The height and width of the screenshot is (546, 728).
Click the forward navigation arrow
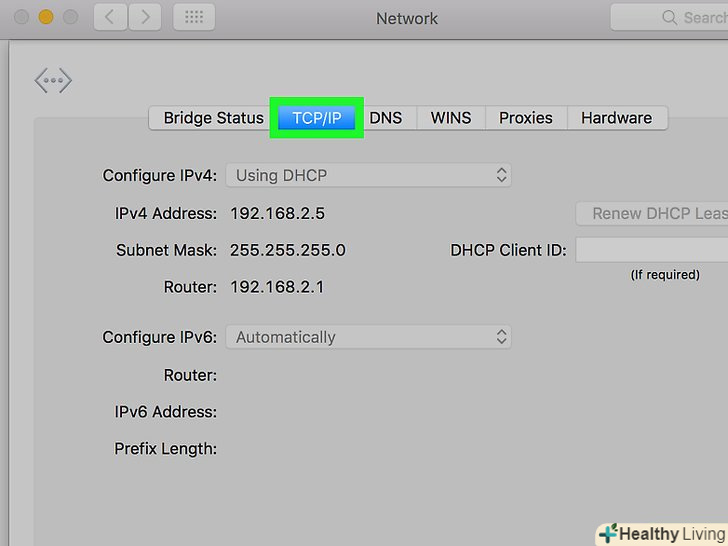pyautogui.click(x=145, y=18)
